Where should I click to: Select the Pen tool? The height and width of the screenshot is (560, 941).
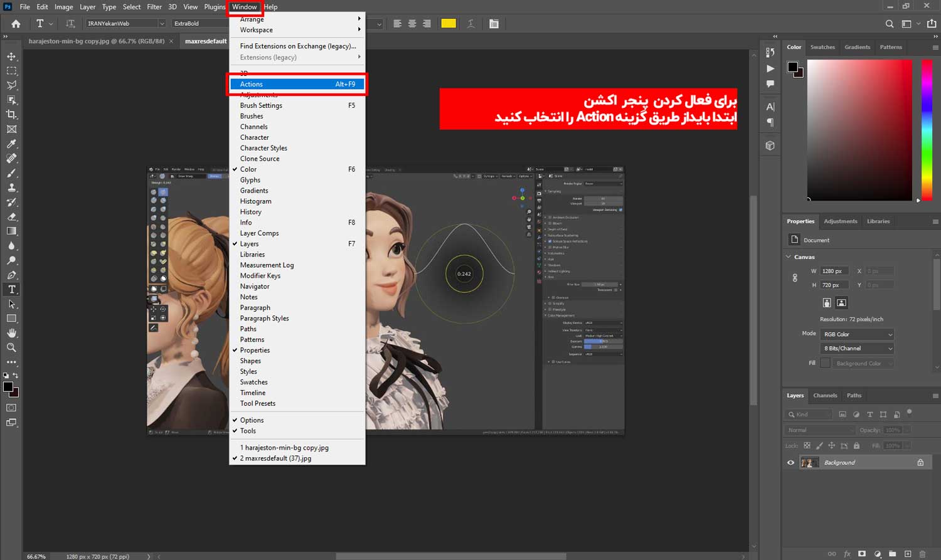click(x=11, y=275)
